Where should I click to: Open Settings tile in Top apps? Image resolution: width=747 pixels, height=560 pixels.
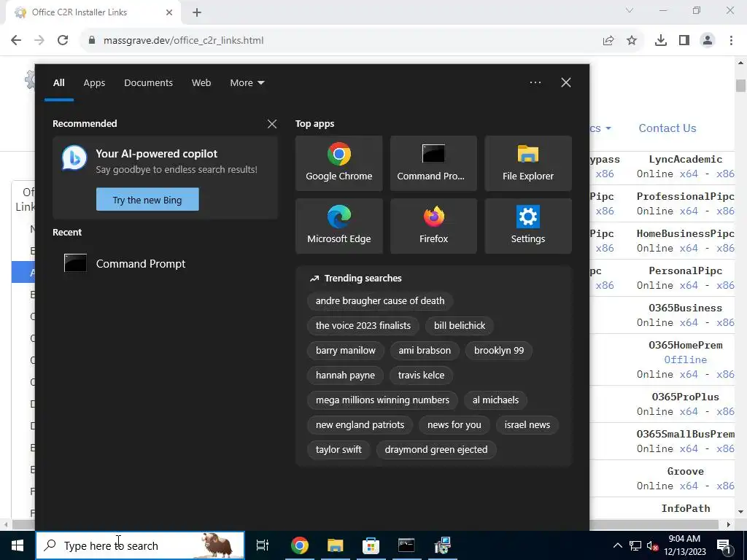coord(528,226)
